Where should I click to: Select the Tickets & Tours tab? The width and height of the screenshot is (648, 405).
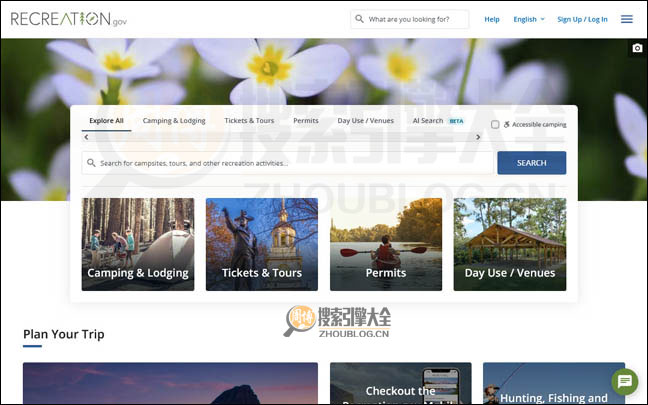pyautogui.click(x=249, y=121)
